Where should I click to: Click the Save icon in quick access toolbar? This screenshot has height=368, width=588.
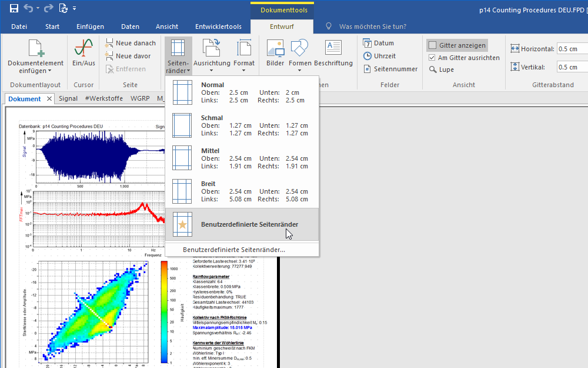[x=14, y=8]
